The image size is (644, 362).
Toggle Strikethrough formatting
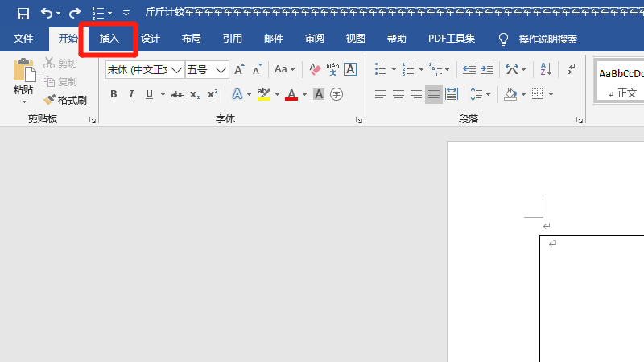177,94
